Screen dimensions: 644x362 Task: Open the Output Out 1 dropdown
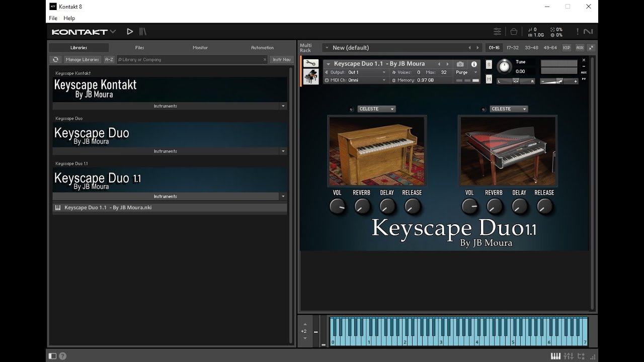click(x=355, y=72)
